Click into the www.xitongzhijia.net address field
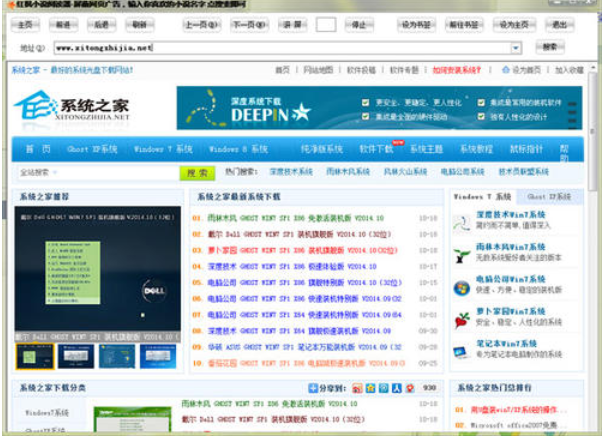The height and width of the screenshot is (437, 602). click(283, 48)
